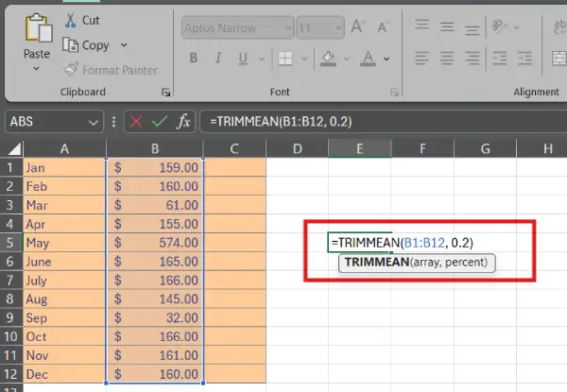Increase font size with larger A

pos(358,27)
